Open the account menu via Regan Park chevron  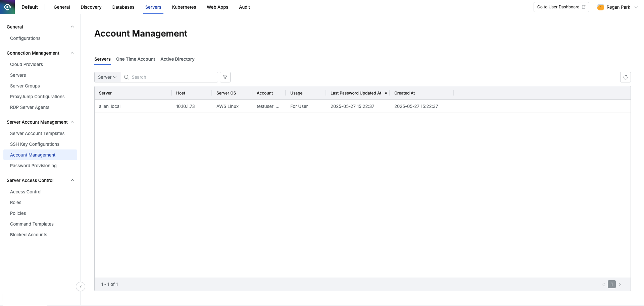(637, 7)
